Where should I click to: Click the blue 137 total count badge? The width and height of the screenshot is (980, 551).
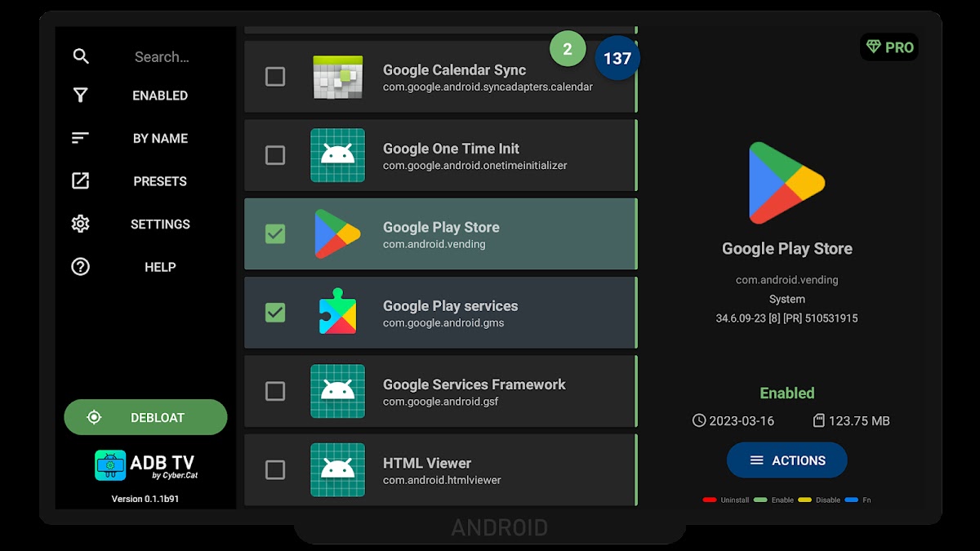tap(617, 58)
